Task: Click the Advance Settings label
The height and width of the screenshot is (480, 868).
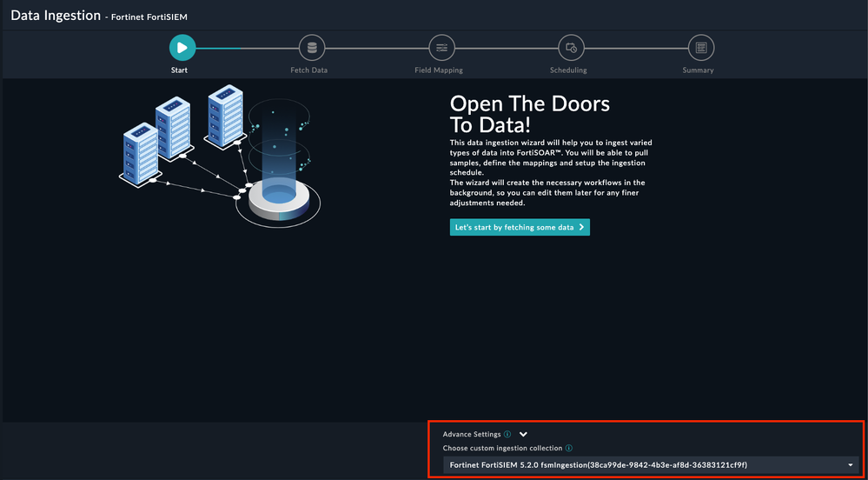Action: 472,435
